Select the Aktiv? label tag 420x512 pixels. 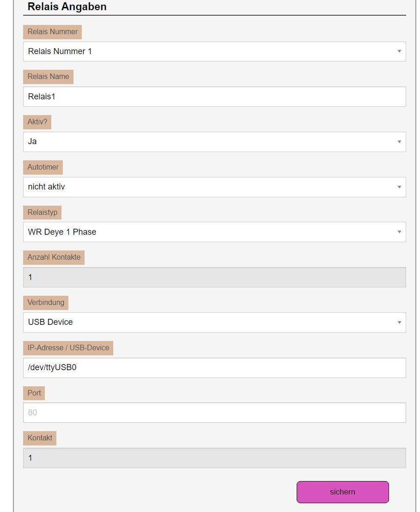coord(37,122)
